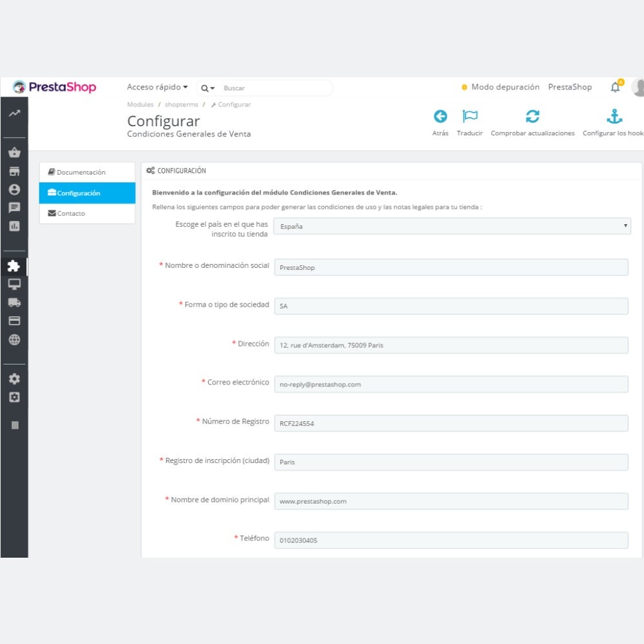Open the Customers person icon in sidebar

click(x=14, y=189)
